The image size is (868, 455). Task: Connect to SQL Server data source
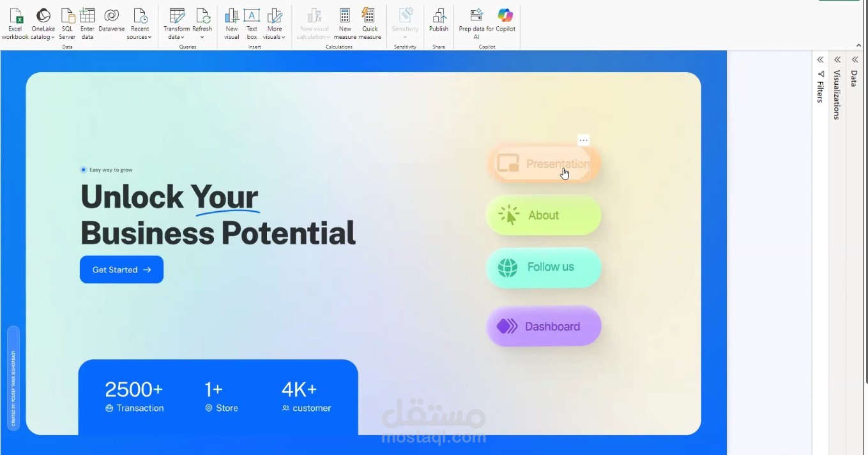click(67, 24)
